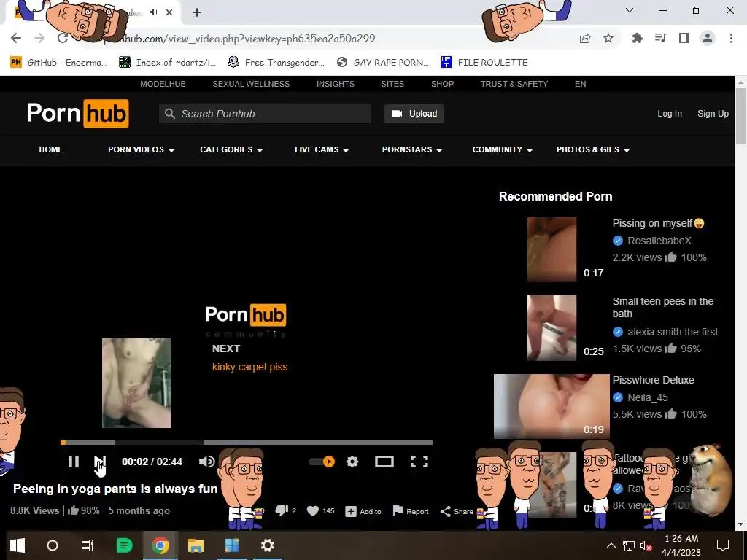The width and height of the screenshot is (747, 560).
Task: Open the Chrome three-dot menu
Action: click(731, 38)
